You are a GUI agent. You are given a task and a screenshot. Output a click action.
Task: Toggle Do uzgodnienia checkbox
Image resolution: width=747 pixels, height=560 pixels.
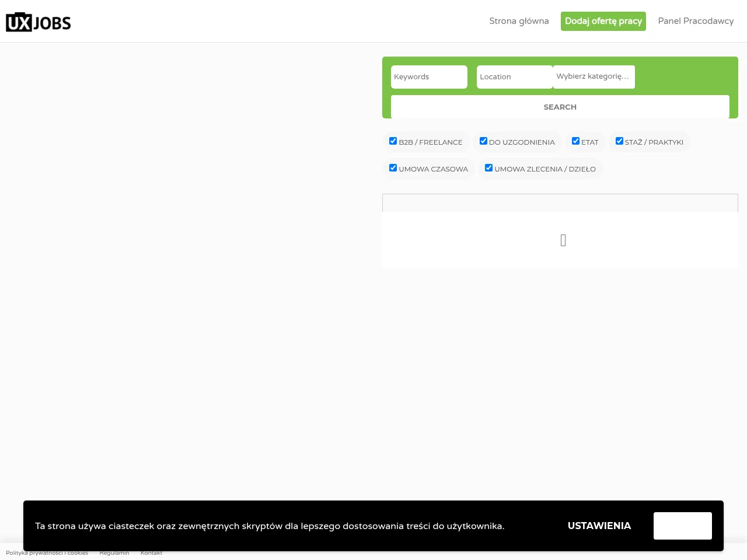pos(483,141)
